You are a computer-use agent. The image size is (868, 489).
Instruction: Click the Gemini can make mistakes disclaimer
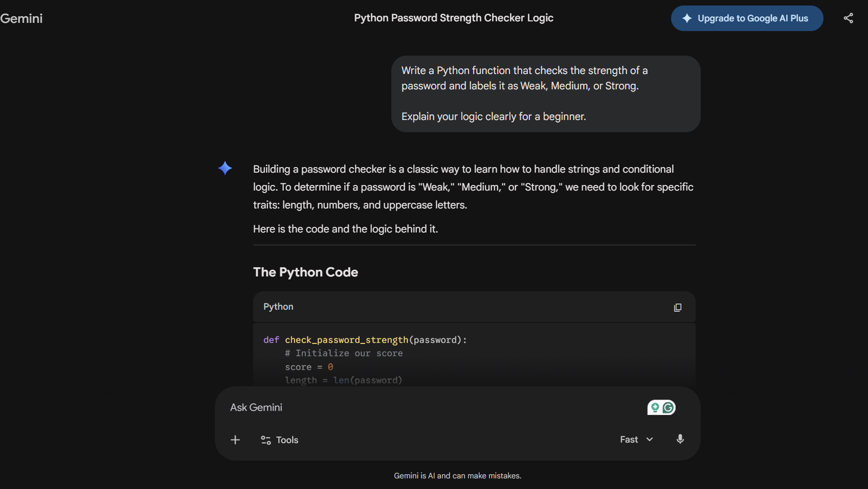457,475
